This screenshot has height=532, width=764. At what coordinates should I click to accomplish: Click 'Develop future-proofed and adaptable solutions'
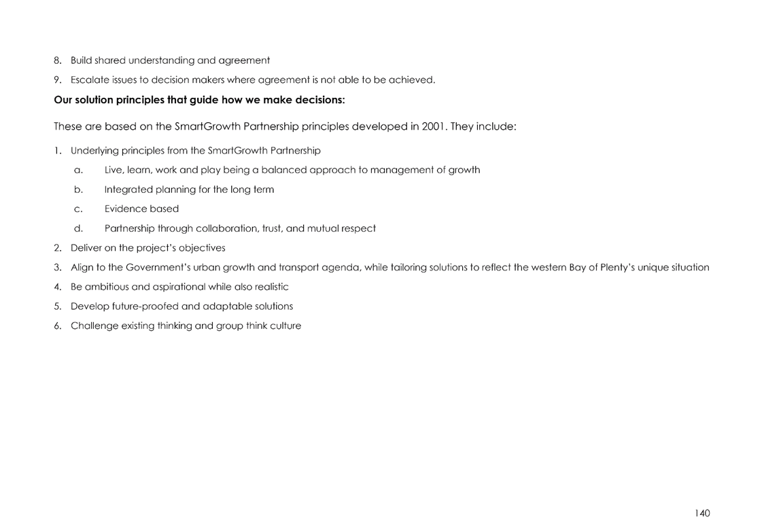(181, 306)
